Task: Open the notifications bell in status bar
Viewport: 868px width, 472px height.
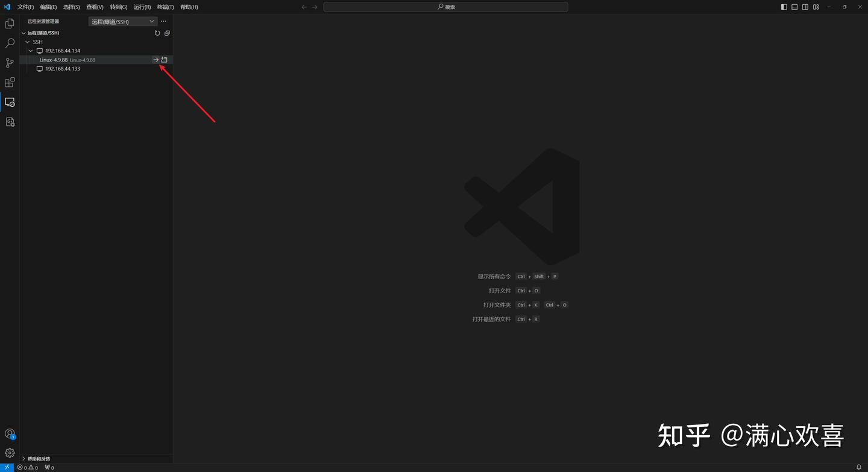Action: [859, 467]
